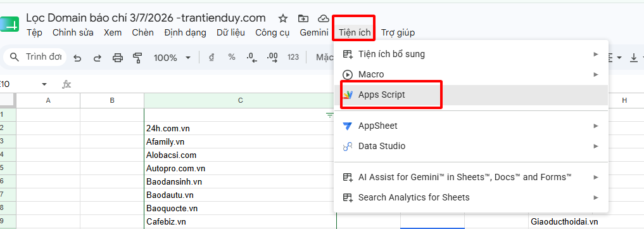Select cell 24h.com.vn
The width and height of the screenshot is (644, 229).
[240, 128]
